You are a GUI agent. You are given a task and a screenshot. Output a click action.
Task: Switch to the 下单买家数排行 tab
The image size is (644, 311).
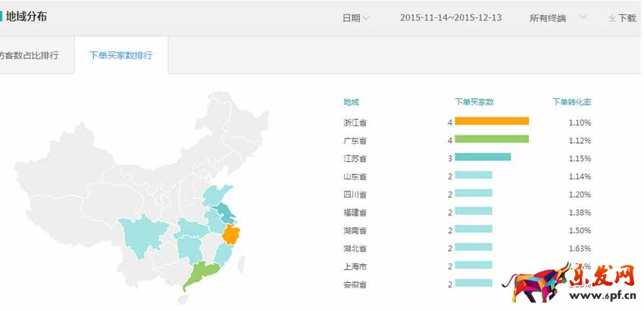pos(120,56)
